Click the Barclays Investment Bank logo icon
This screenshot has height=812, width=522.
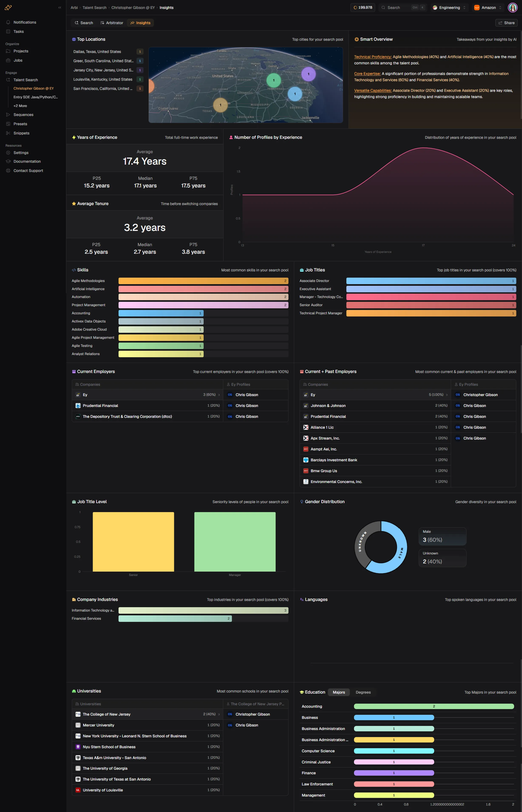coord(306,460)
